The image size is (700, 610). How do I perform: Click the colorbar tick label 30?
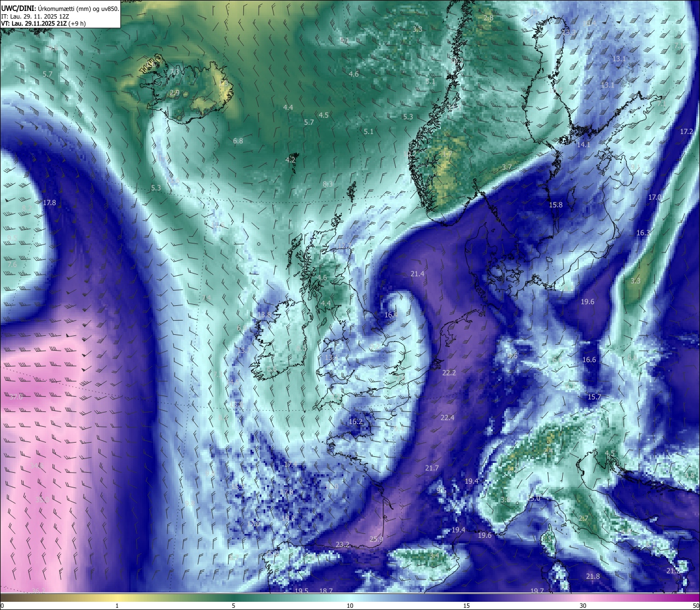583,605
